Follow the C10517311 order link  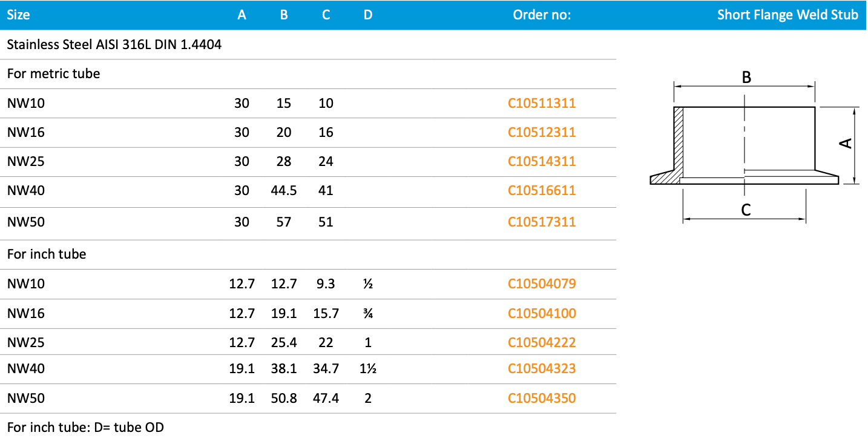(x=542, y=222)
